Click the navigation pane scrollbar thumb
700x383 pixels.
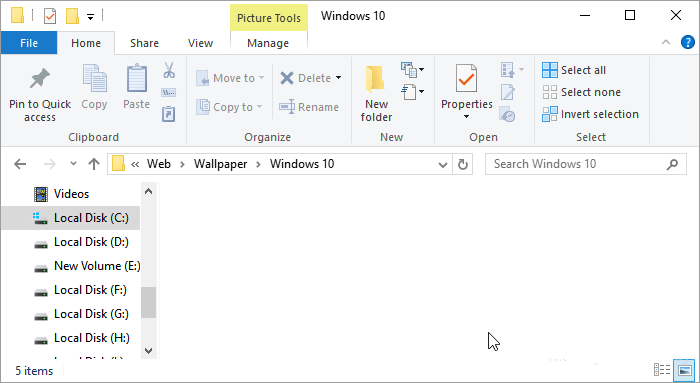pyautogui.click(x=149, y=302)
